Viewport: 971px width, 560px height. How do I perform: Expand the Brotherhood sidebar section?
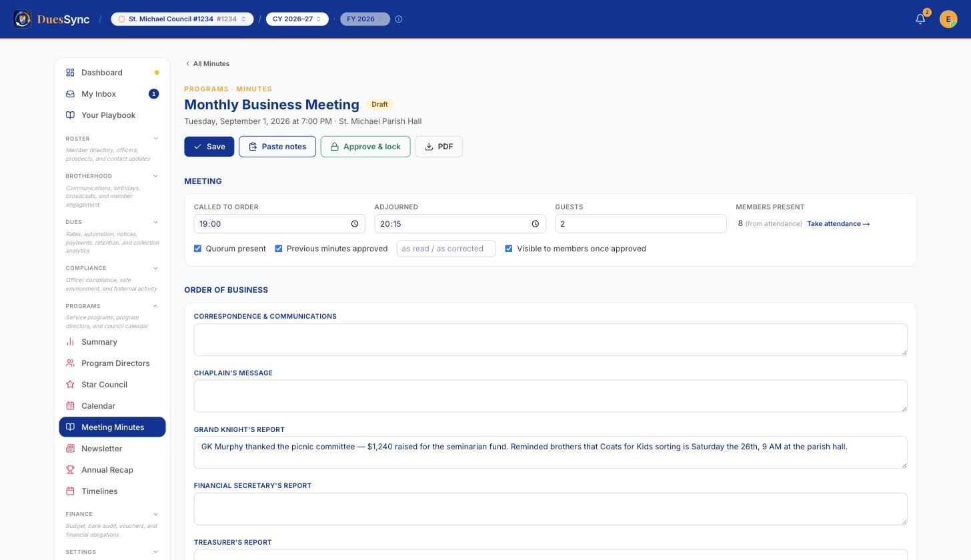coord(112,176)
